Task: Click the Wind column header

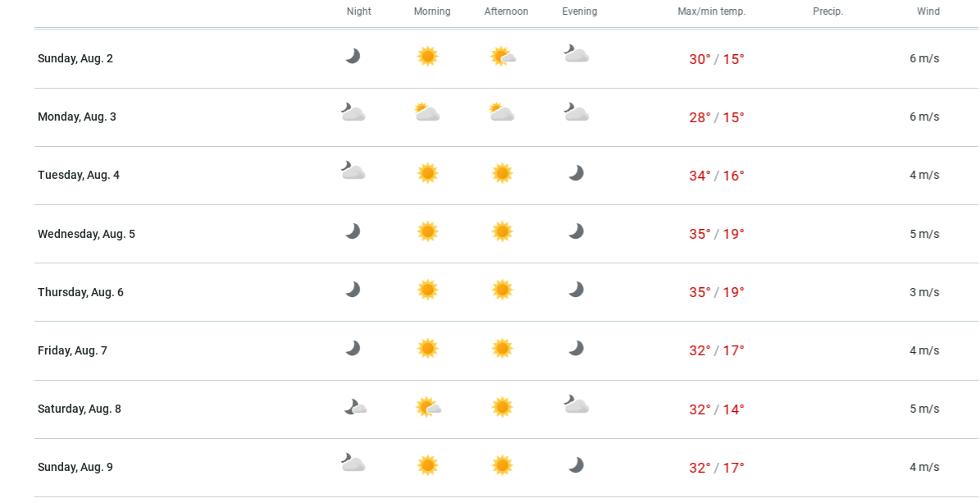Action: pyautogui.click(x=928, y=11)
